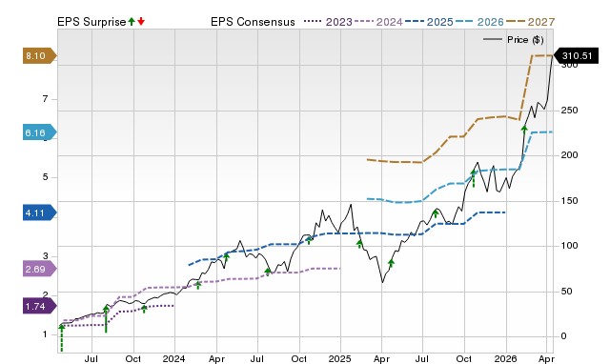Screen dimensions: 610x364
Task: Click the Price ($) legend label
Action: 525,40
